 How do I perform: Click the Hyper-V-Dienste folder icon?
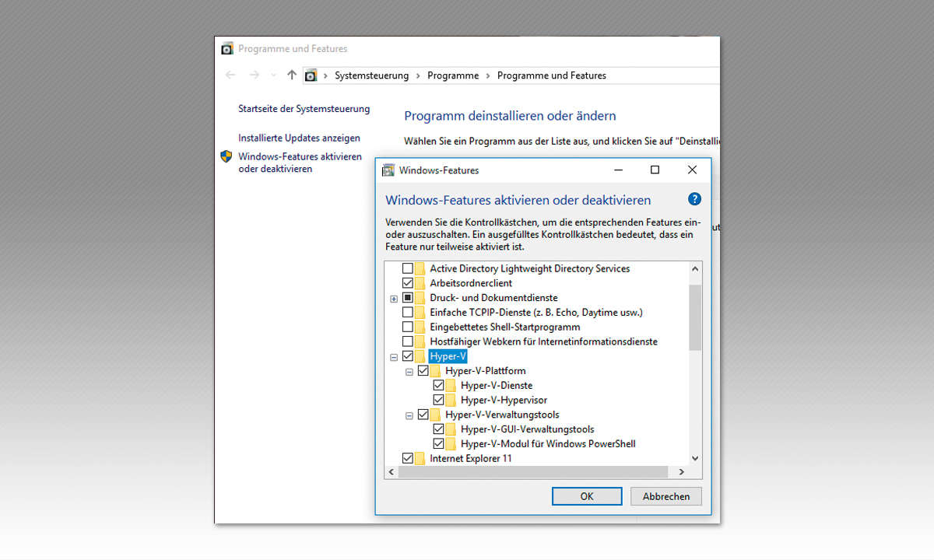451,386
